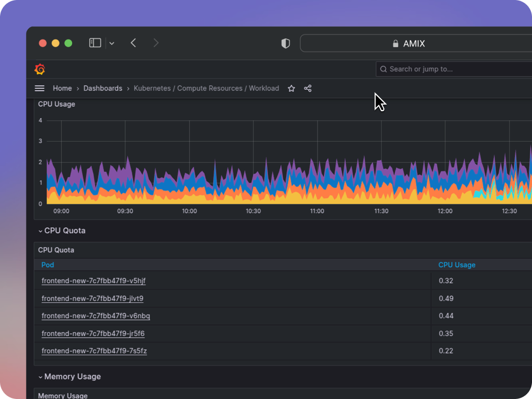This screenshot has height=399, width=532.
Task: Go back with browser back arrow
Action: [x=133, y=43]
